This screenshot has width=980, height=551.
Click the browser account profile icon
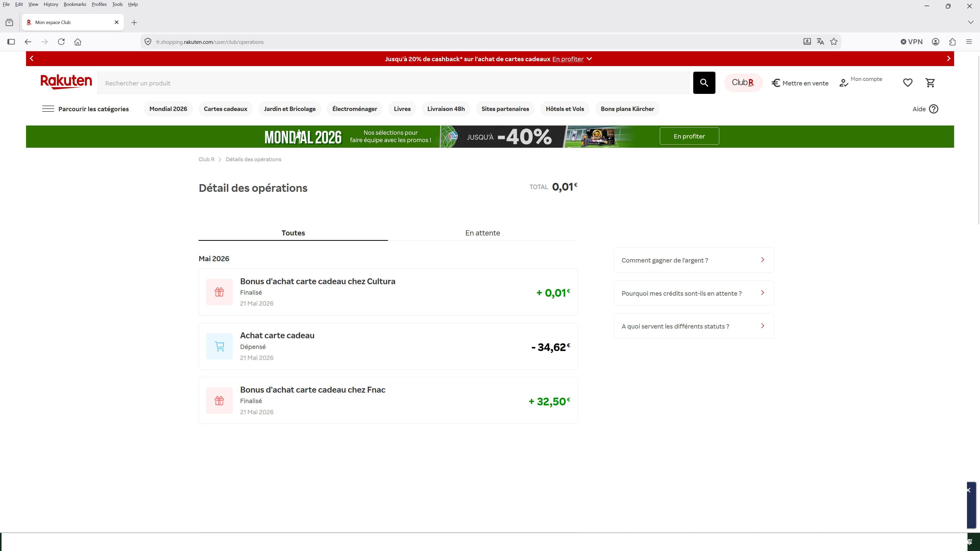point(936,42)
